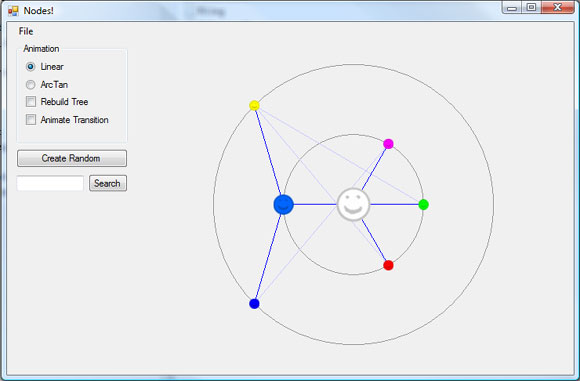Screen dimensions: 580x381
Task: Select the large blue smiley node
Action: coord(284,205)
